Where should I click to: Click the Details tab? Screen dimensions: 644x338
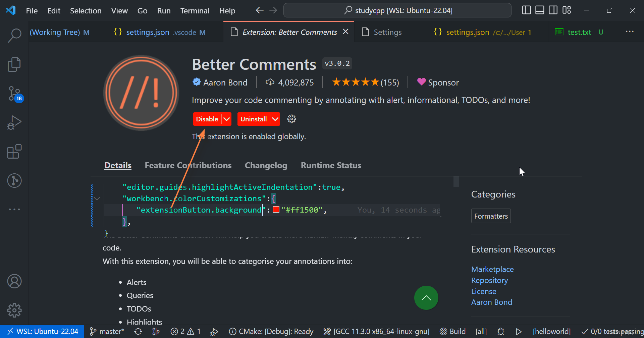point(118,165)
